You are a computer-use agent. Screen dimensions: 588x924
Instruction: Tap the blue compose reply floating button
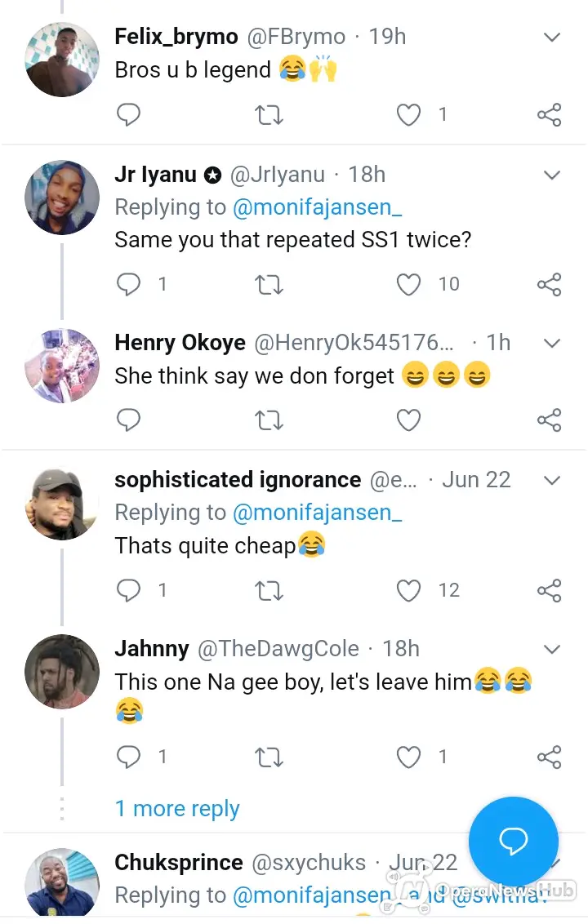tap(514, 842)
